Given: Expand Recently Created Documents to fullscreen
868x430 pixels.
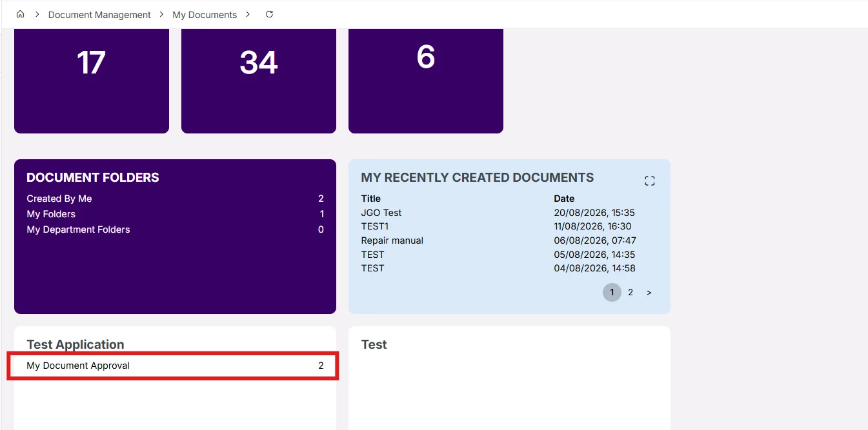Looking at the screenshot, I should click(x=650, y=181).
